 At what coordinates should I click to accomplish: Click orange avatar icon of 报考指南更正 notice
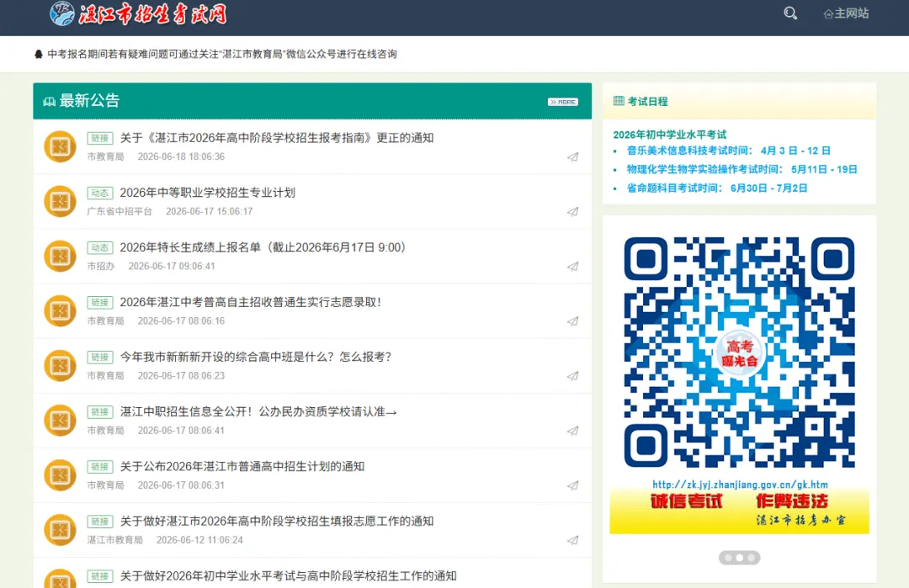point(61,146)
